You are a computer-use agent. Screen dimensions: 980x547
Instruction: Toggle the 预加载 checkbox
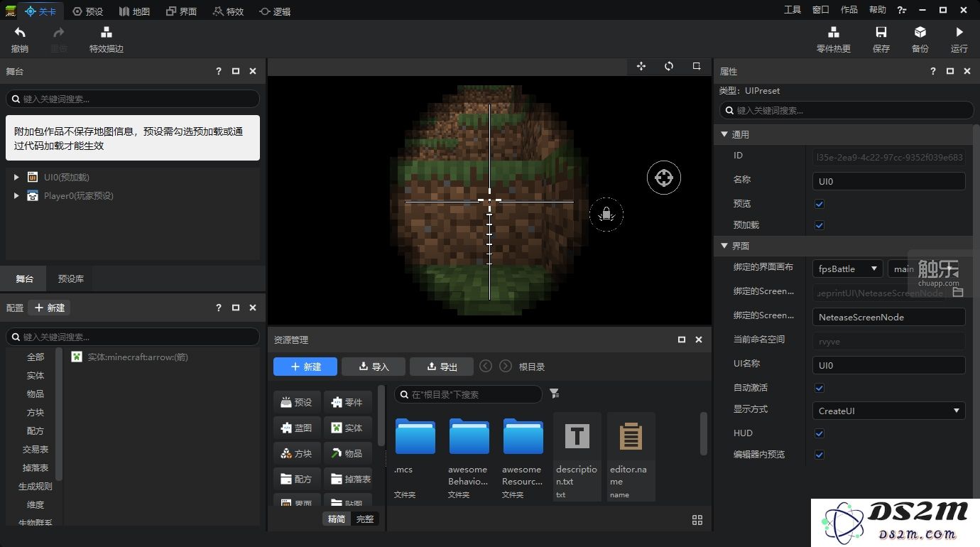(819, 225)
